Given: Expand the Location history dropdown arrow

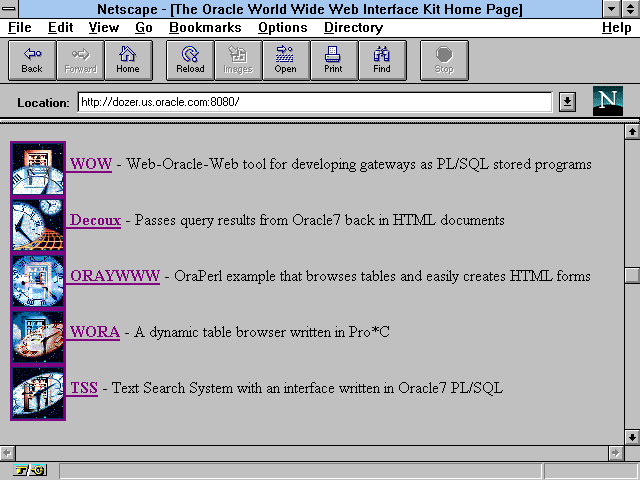Looking at the screenshot, I should point(567,102).
